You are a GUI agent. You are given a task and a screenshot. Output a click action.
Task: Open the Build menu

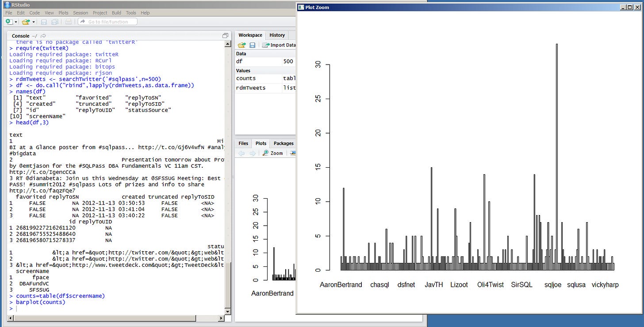point(116,13)
